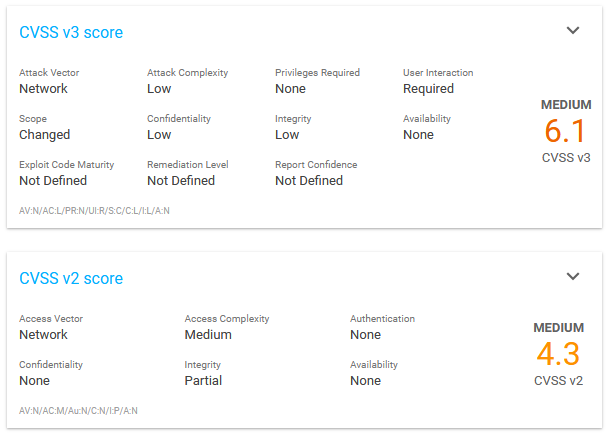Select the v2 vector string AV:N/AC:M/Au:N/C:N/I:P/A:N
609x435 pixels.
tap(78, 411)
